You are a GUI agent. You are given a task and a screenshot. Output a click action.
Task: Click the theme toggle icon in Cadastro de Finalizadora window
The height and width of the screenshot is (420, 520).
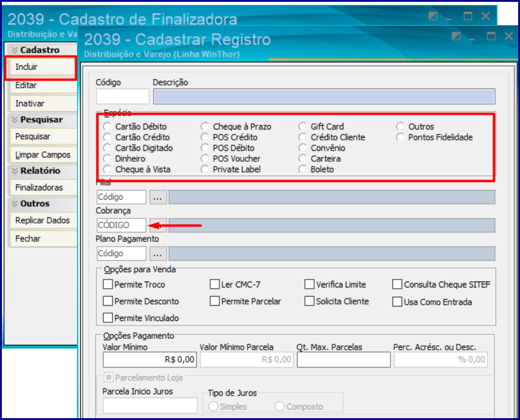(x=433, y=16)
